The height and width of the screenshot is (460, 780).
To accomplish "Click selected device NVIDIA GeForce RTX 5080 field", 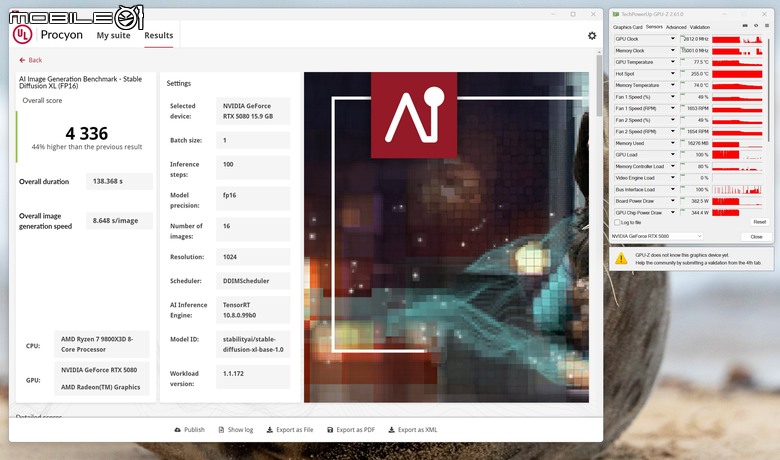I will [253, 111].
